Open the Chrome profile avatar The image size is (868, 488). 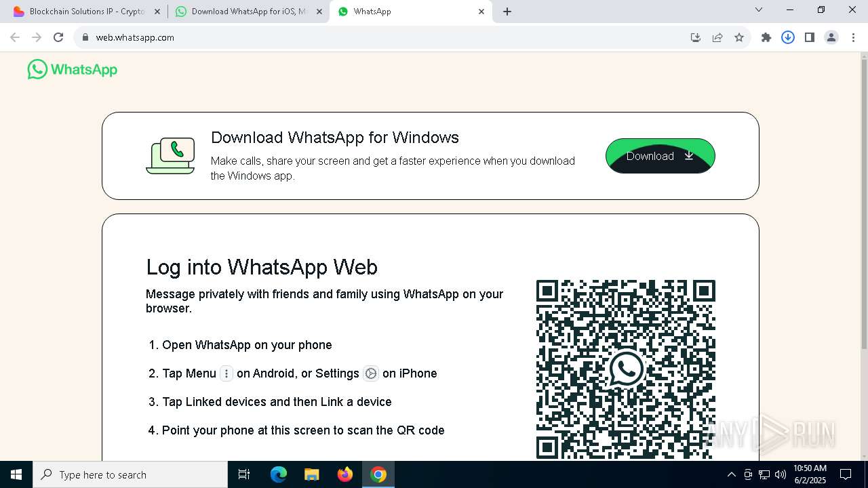pyautogui.click(x=831, y=37)
